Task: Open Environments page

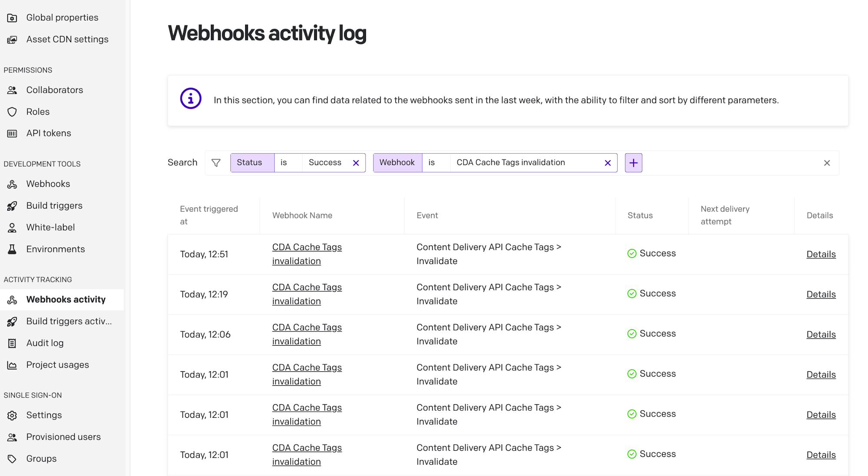Action: [56, 249]
